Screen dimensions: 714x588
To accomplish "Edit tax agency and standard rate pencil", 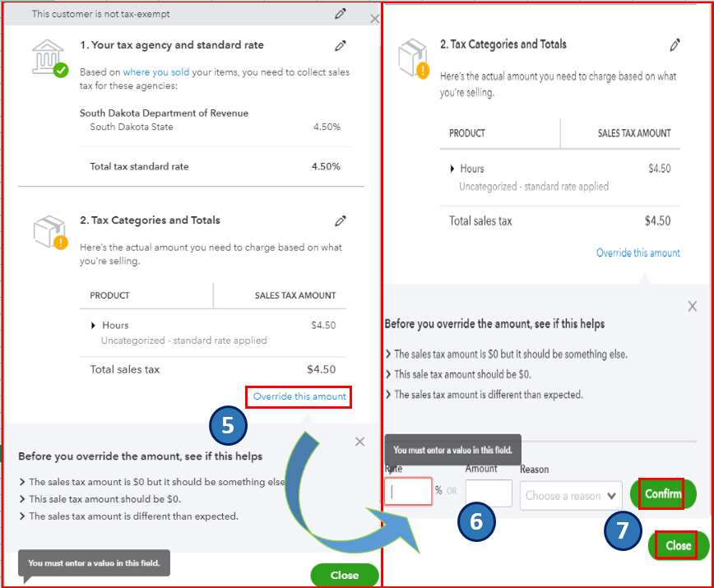I will (341, 45).
